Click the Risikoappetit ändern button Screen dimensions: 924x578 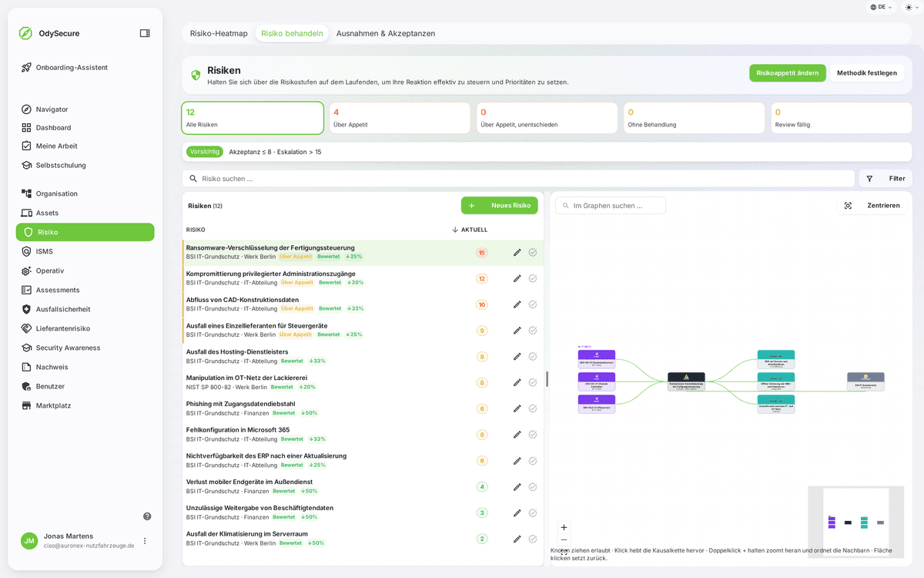click(x=788, y=73)
